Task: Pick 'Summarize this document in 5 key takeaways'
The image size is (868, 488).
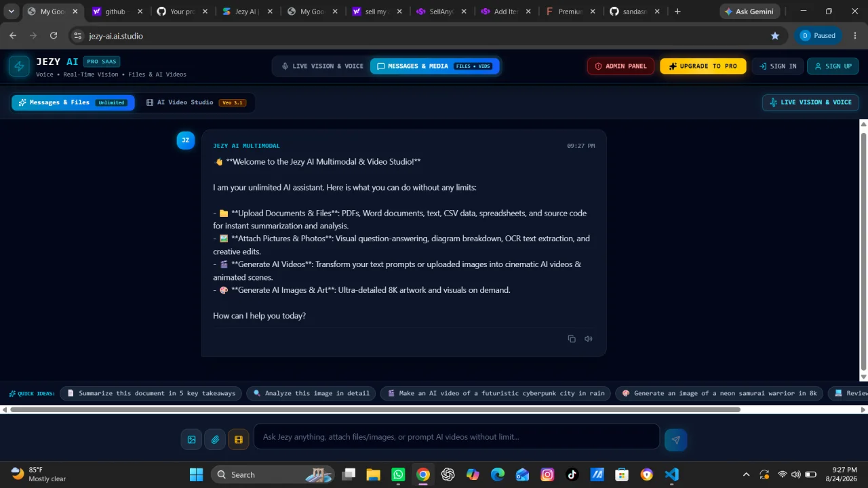Action: [151, 393]
